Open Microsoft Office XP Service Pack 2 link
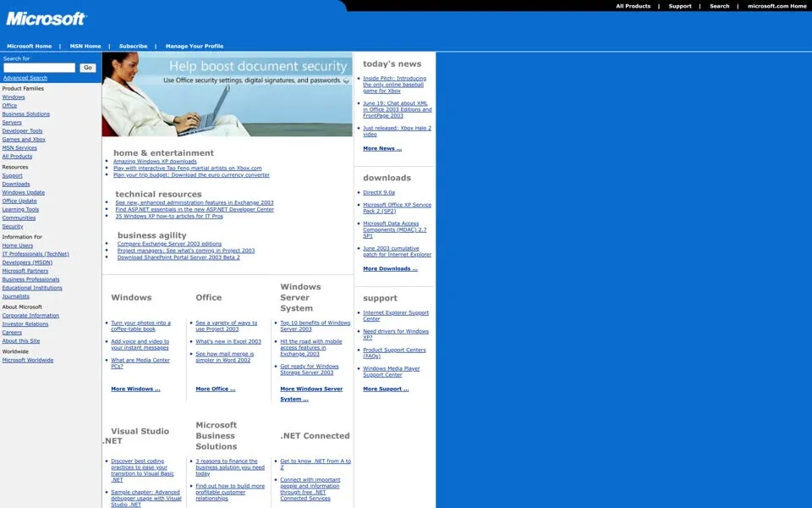 point(397,208)
